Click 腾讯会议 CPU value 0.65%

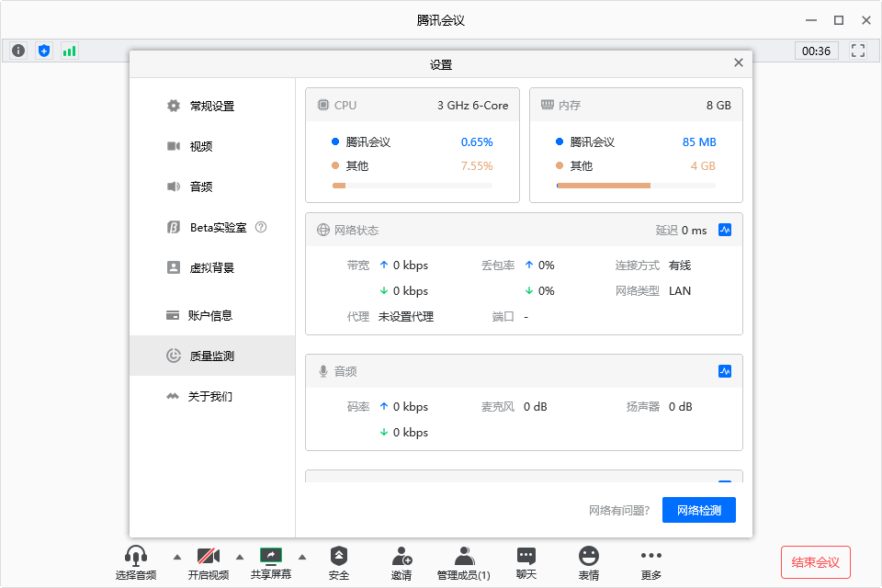tap(477, 141)
